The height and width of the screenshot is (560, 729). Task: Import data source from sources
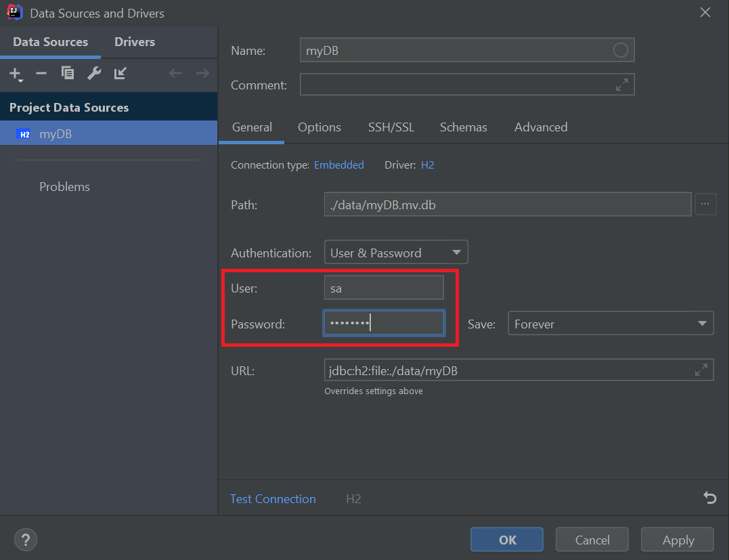(x=120, y=72)
